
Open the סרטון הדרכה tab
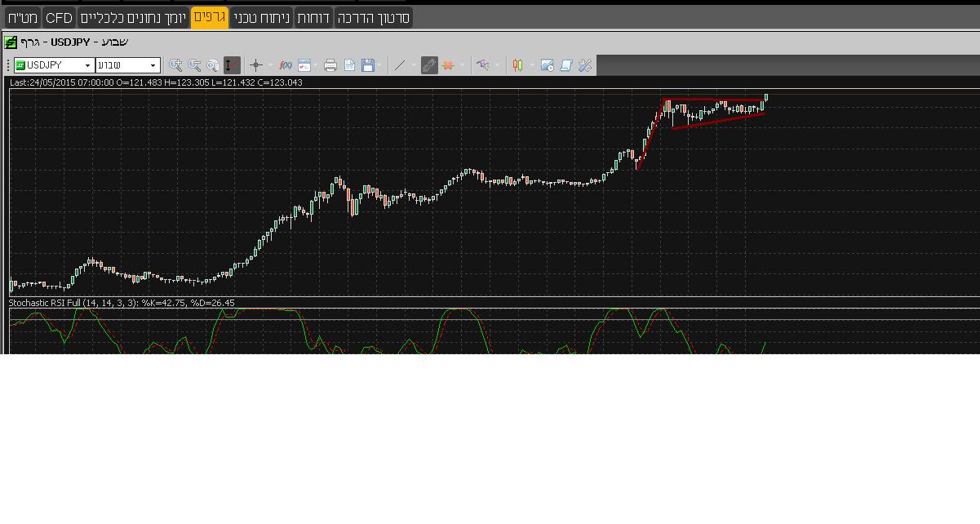click(373, 17)
